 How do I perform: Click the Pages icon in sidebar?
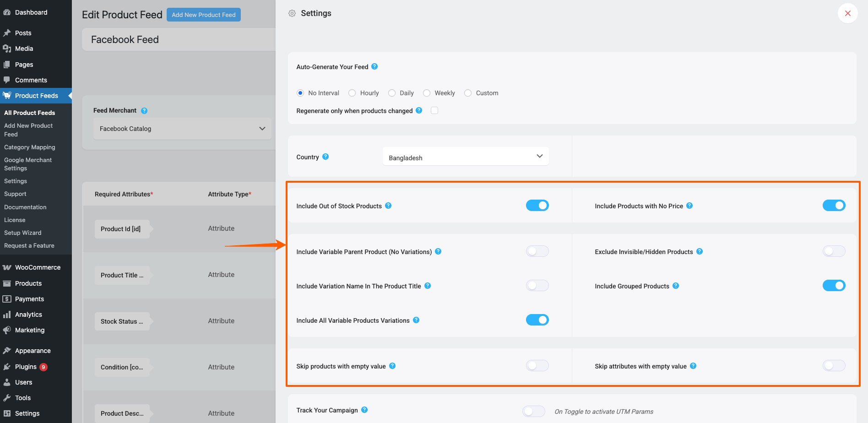click(x=7, y=65)
